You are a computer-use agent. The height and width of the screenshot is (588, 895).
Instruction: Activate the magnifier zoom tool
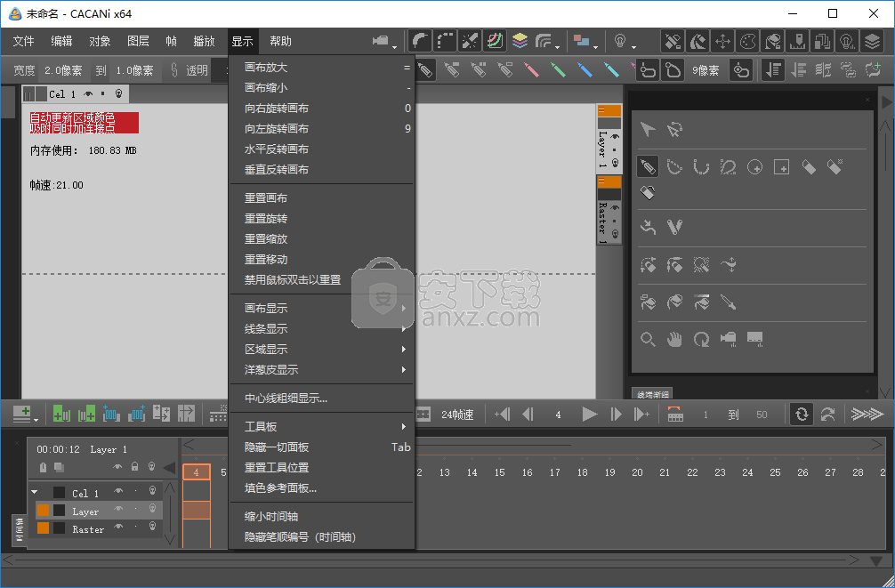point(648,340)
